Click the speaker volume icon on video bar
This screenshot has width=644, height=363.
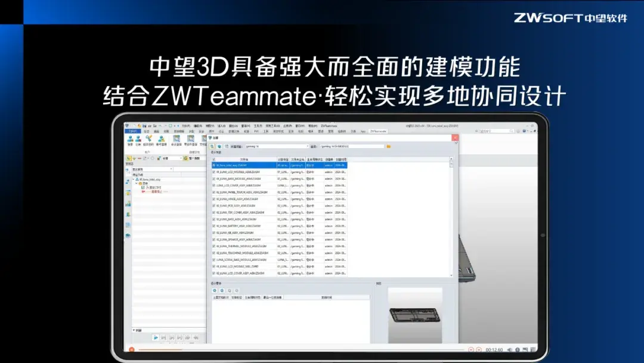(510, 350)
